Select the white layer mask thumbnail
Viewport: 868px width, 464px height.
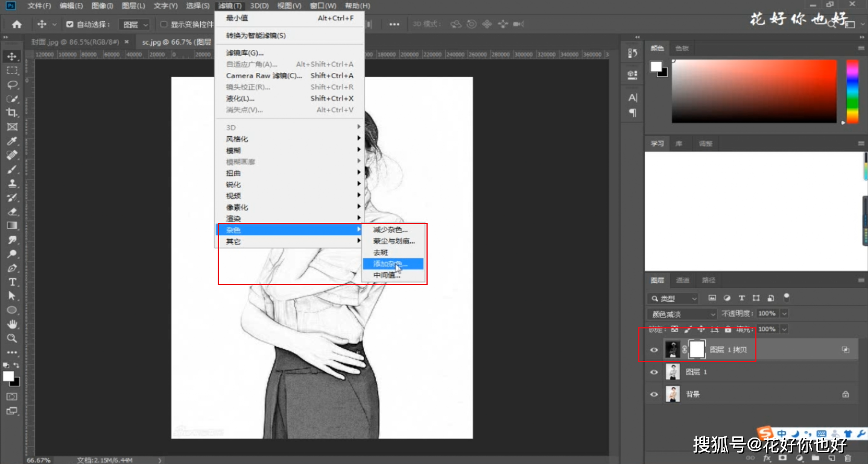tap(697, 350)
